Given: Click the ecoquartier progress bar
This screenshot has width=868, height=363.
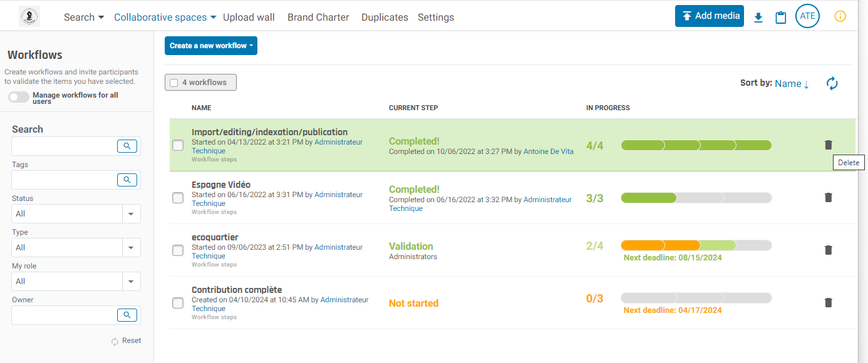Looking at the screenshot, I should [696, 245].
